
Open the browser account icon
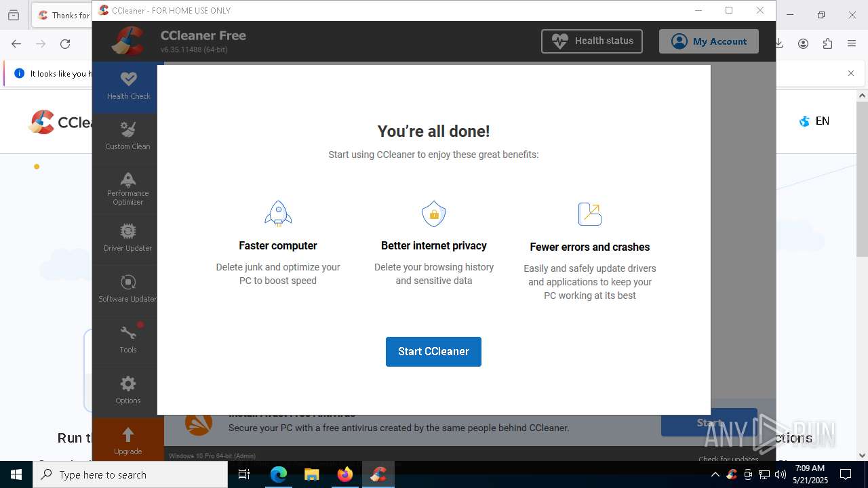click(803, 44)
